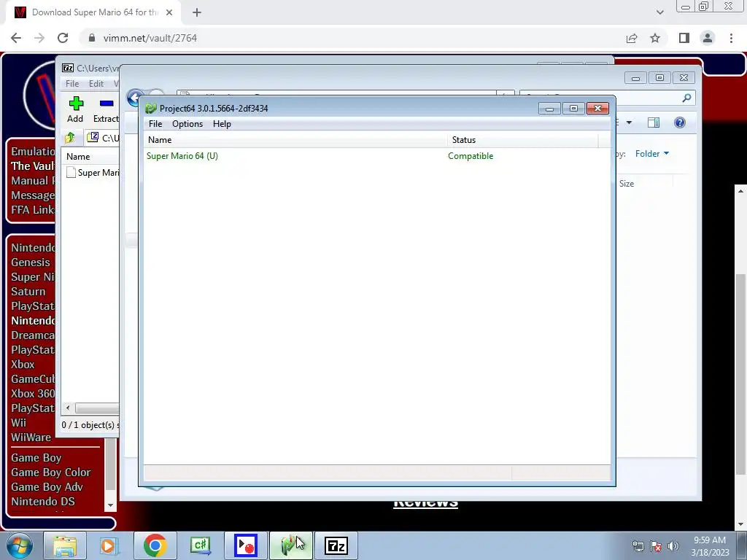
Task: Sort ROM list by Status column header
Action: coord(522,139)
